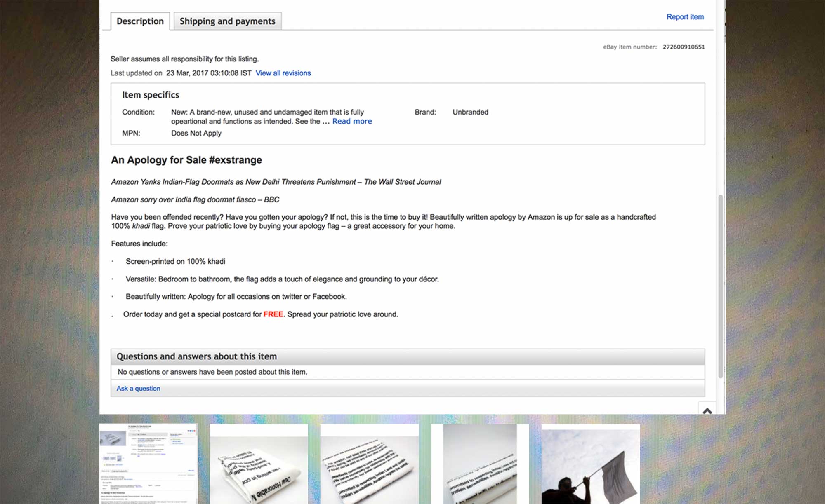Click the Does Not Apply MPN value
The width and height of the screenshot is (825, 504).
coord(196,133)
